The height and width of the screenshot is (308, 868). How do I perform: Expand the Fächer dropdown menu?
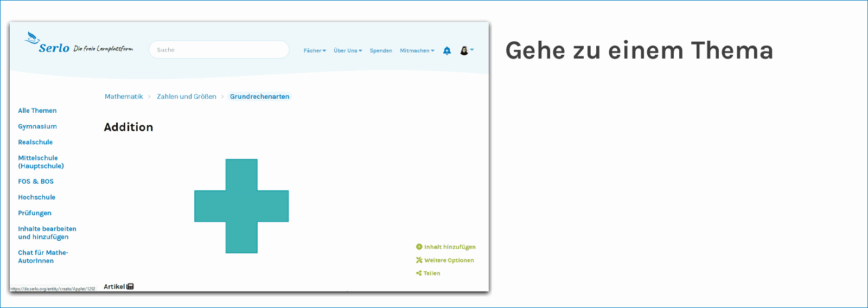(x=315, y=50)
